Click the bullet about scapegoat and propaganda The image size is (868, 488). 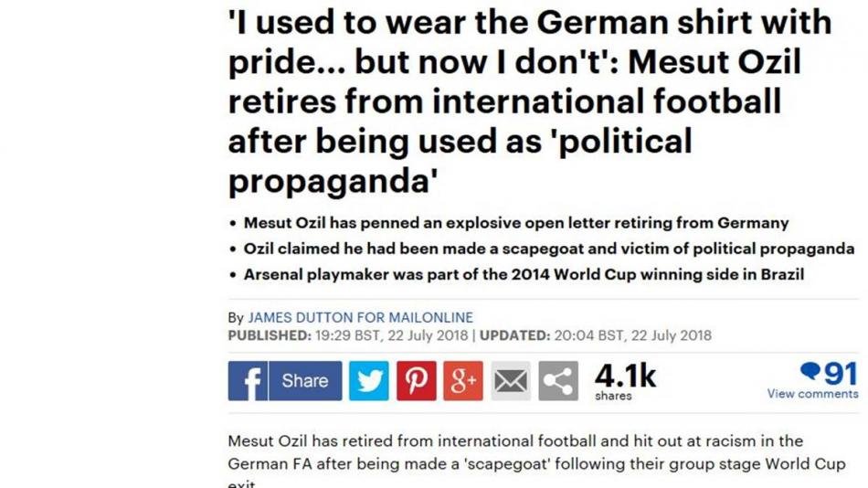[x=549, y=249]
